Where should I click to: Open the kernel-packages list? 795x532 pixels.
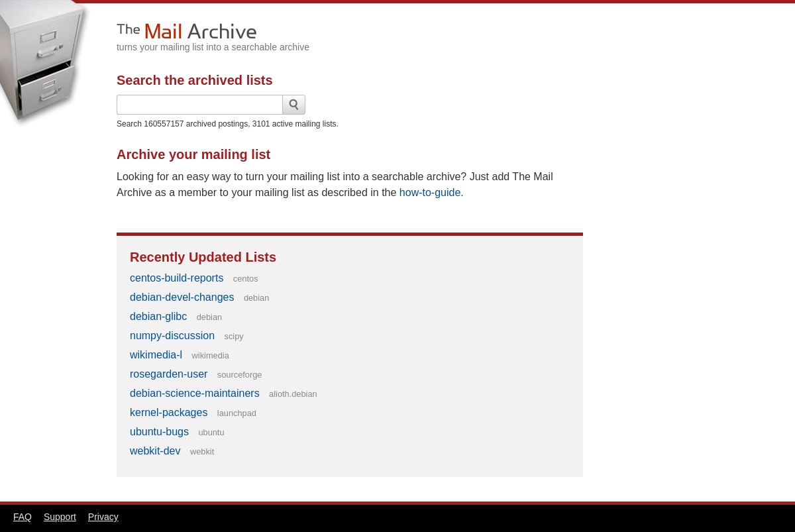168,412
